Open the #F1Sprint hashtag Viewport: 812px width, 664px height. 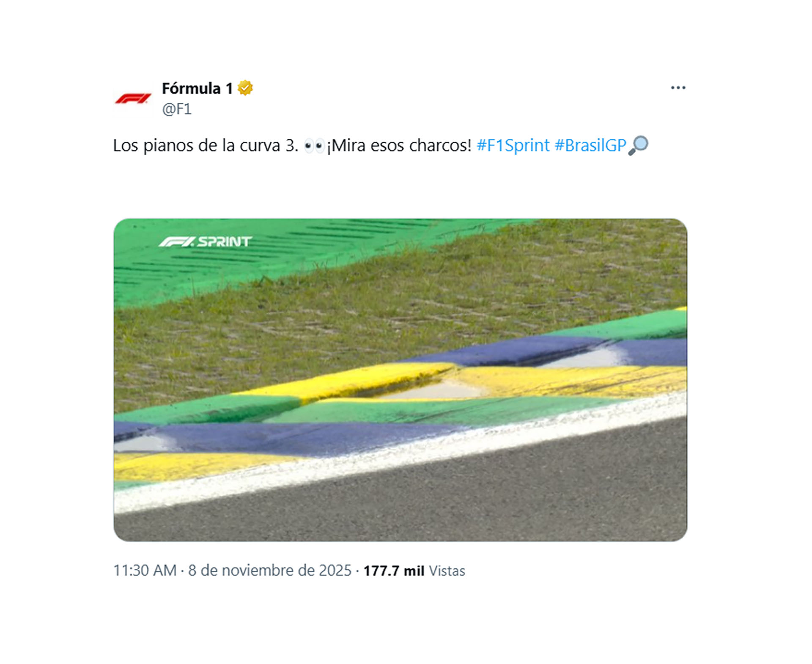click(513, 145)
